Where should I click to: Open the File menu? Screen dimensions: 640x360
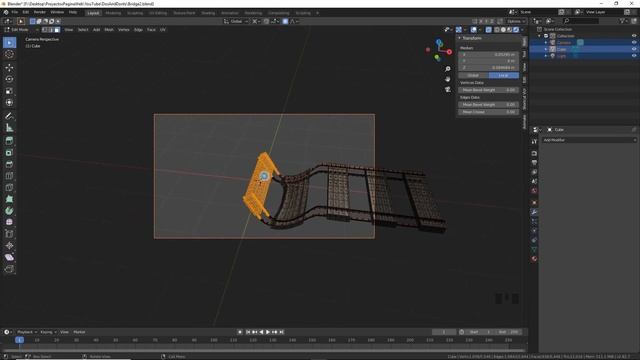tap(15, 13)
